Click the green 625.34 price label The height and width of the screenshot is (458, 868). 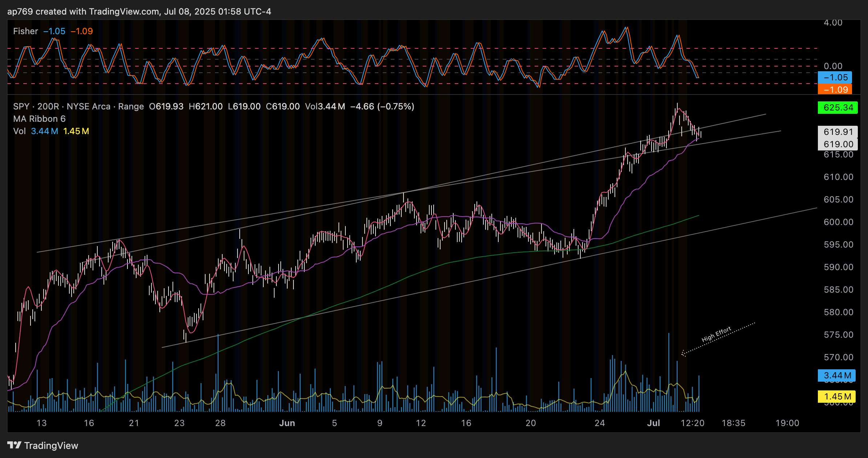point(838,108)
